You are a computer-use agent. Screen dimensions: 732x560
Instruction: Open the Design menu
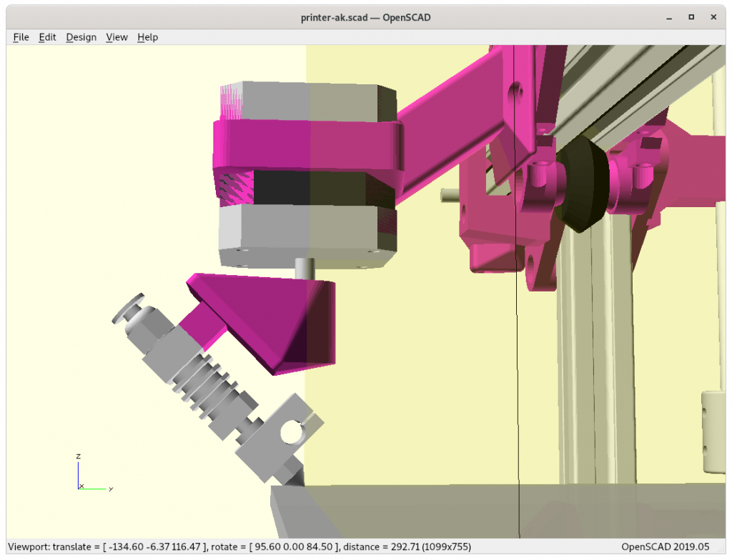(81, 37)
